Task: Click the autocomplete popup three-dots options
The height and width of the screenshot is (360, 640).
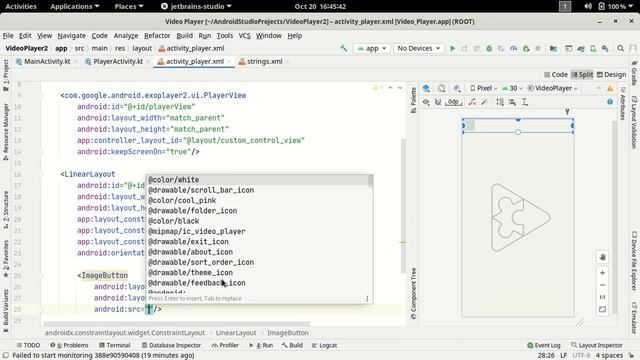Action: click(x=367, y=298)
